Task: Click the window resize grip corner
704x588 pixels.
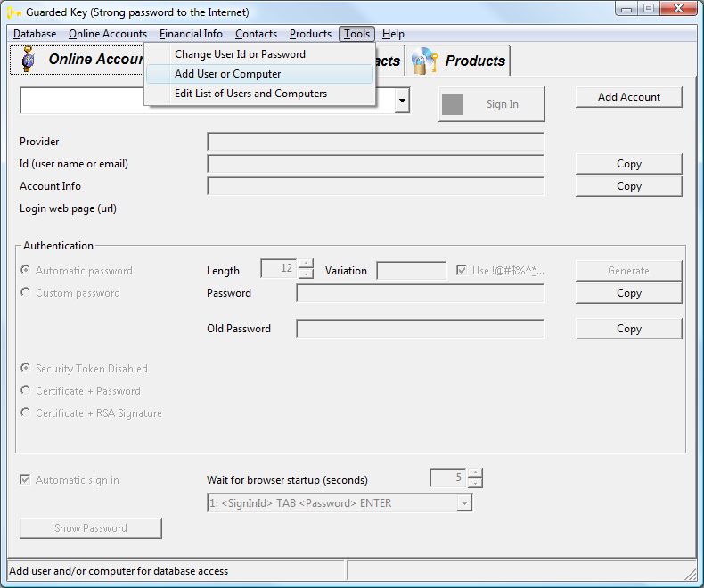Action: (690, 574)
